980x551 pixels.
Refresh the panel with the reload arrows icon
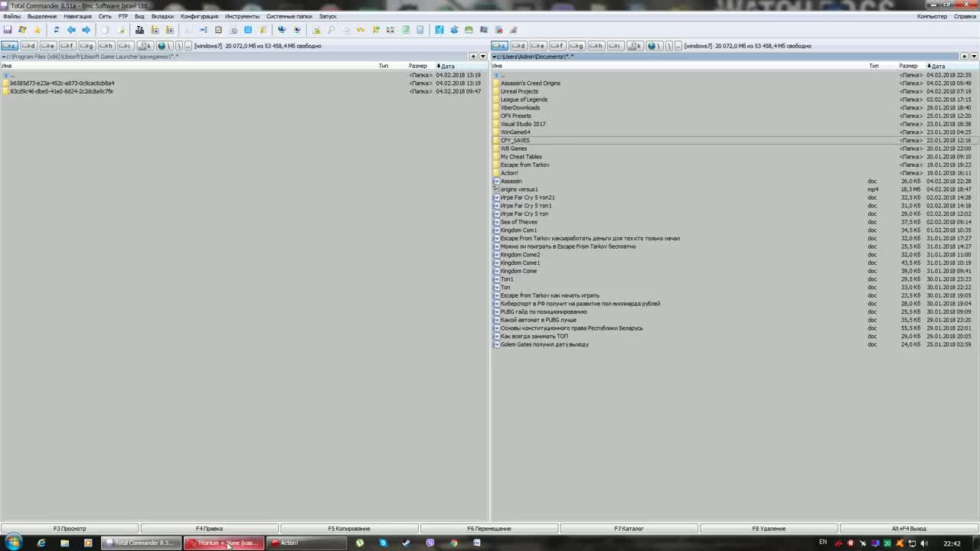pos(56,30)
